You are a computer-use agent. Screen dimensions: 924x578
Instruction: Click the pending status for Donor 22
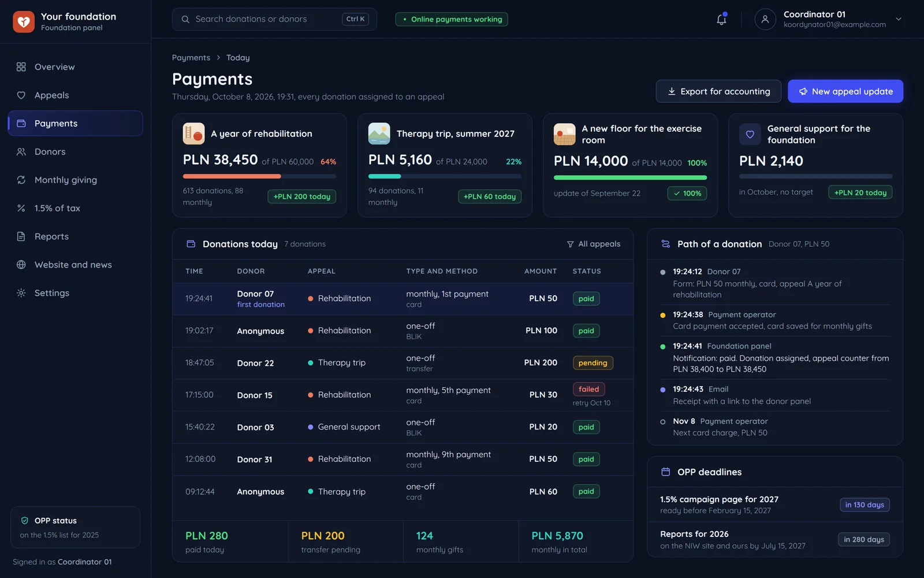pyautogui.click(x=593, y=363)
